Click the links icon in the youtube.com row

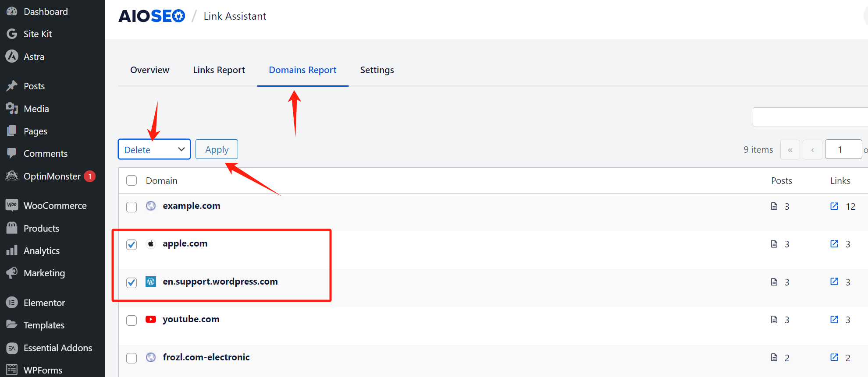click(834, 320)
